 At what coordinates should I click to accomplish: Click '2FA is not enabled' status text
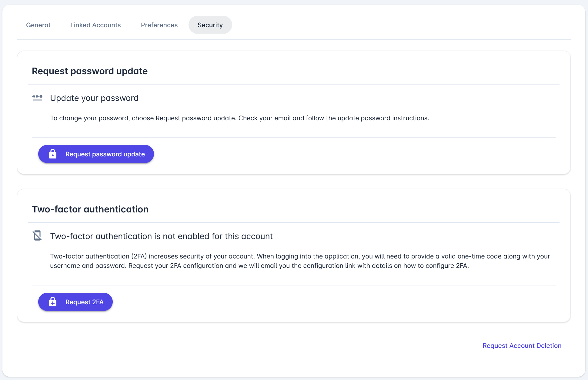[x=161, y=236]
